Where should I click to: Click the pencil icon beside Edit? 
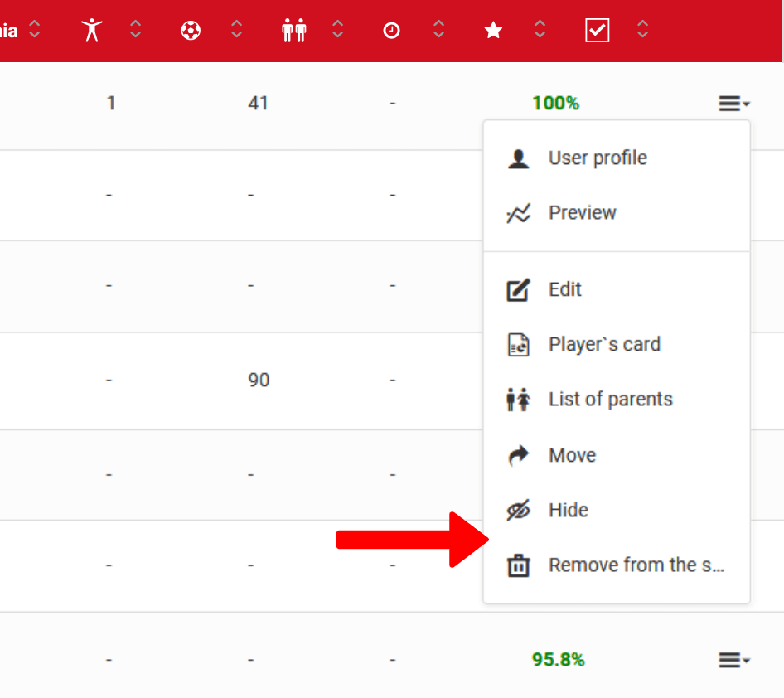coord(518,289)
